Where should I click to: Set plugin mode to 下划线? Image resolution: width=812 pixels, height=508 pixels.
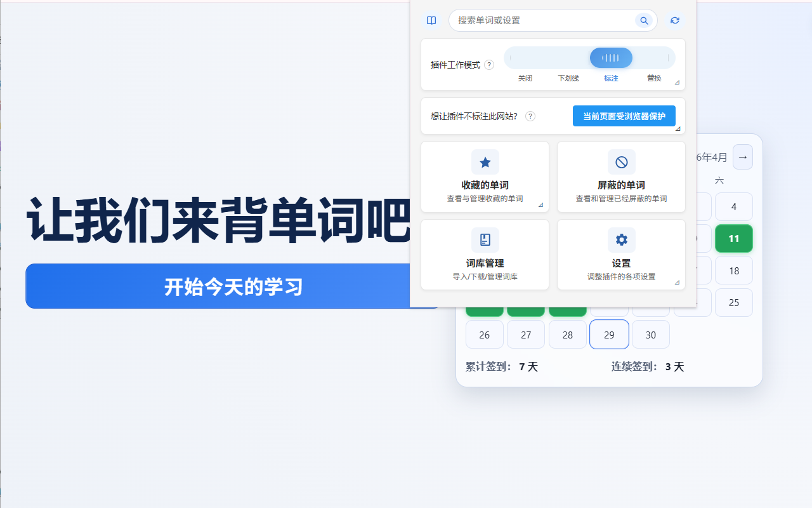click(x=568, y=78)
